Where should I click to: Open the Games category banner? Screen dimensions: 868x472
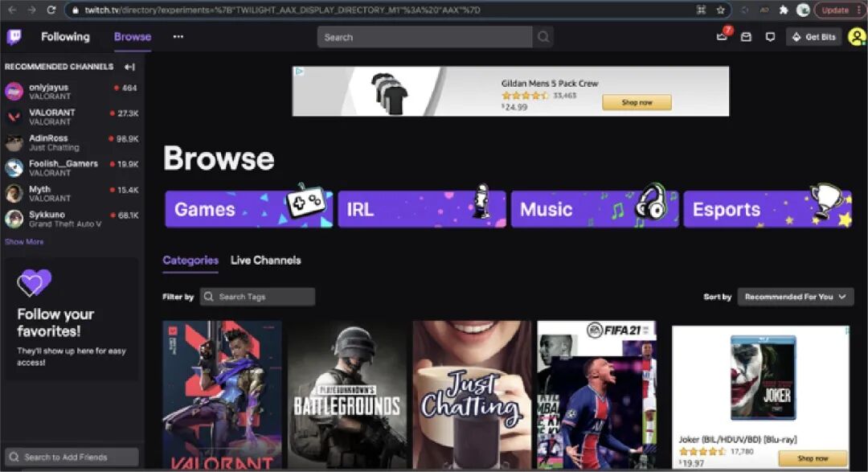click(x=248, y=209)
